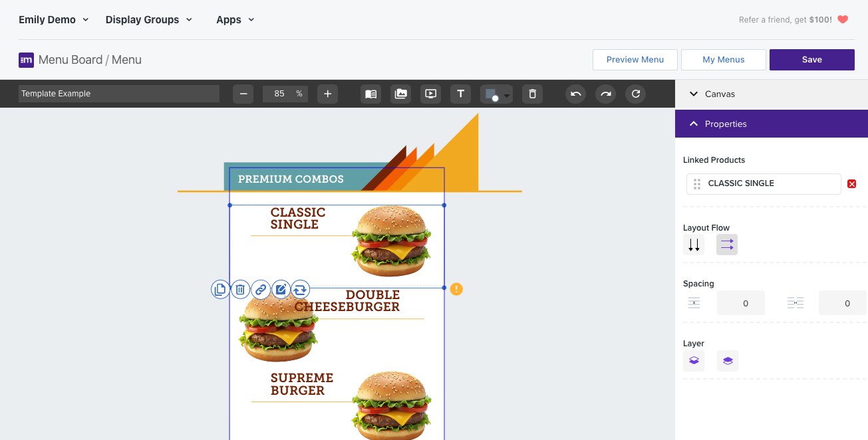
Task: Open the menu book icon in toolbar
Action: pyautogui.click(x=370, y=94)
